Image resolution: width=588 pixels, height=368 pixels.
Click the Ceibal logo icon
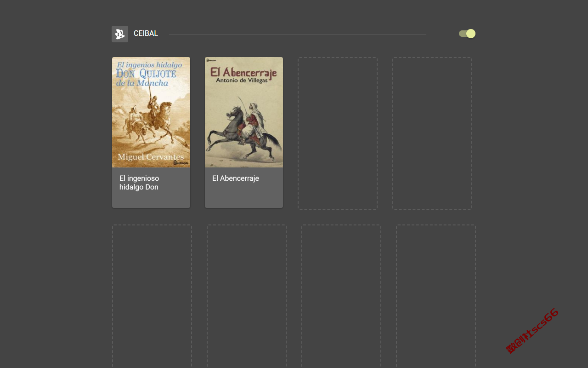pos(120,34)
